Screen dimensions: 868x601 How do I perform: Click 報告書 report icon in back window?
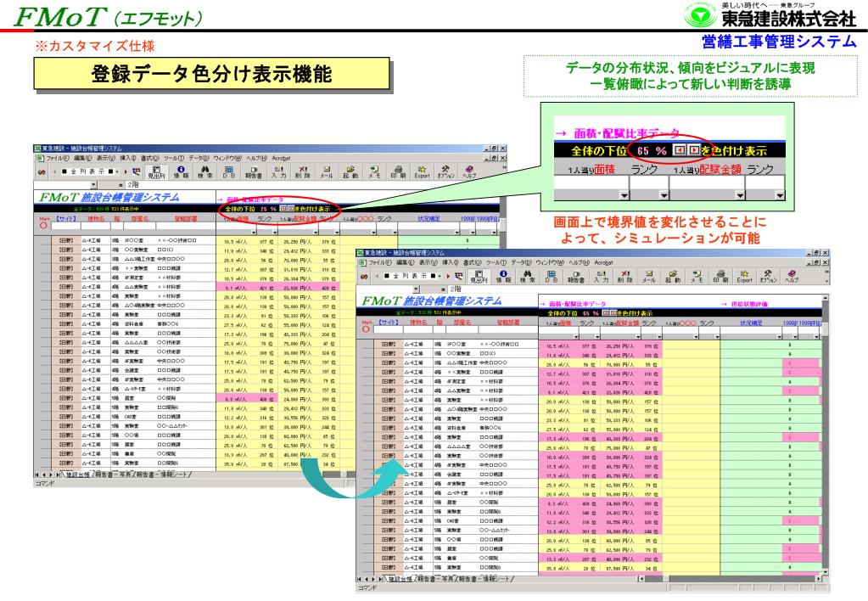(254, 171)
